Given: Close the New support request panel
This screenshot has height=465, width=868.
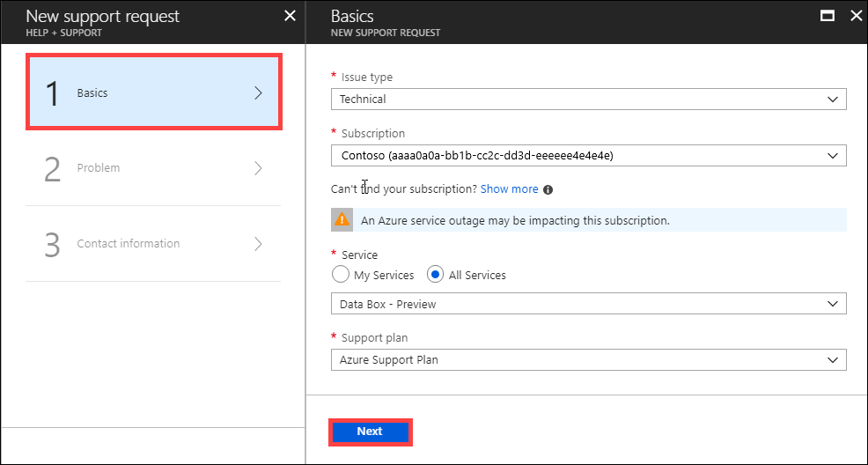Looking at the screenshot, I should (x=291, y=16).
